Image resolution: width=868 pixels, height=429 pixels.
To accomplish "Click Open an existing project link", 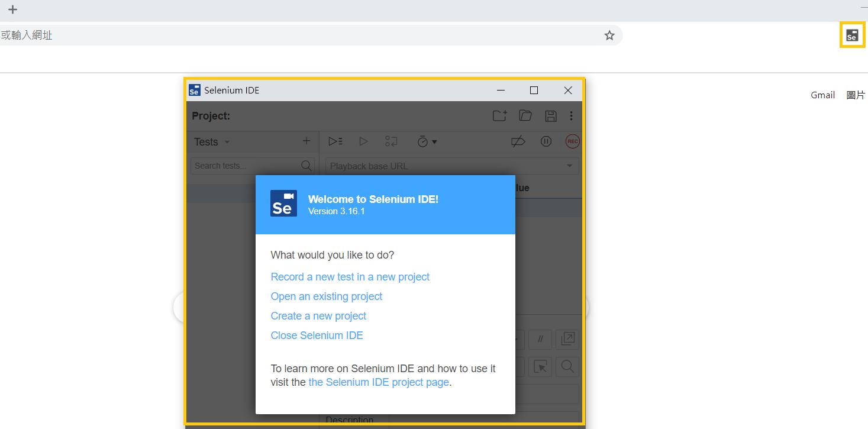I will tap(326, 296).
